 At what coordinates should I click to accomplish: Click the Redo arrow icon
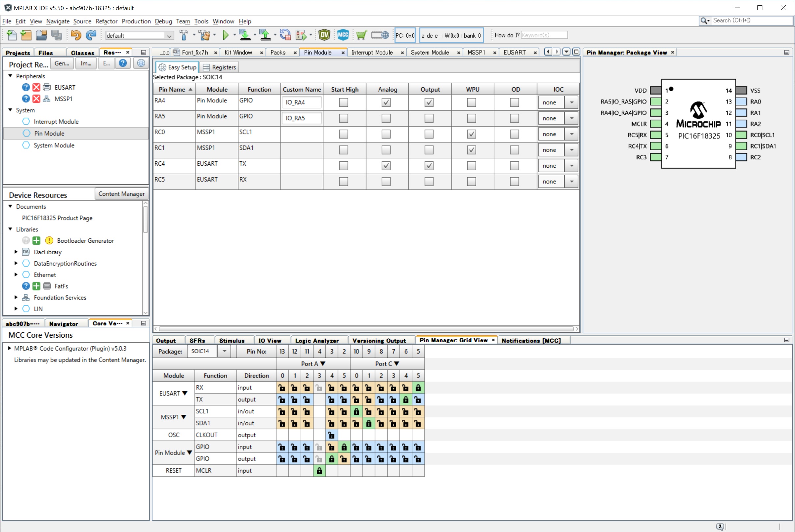click(x=91, y=35)
